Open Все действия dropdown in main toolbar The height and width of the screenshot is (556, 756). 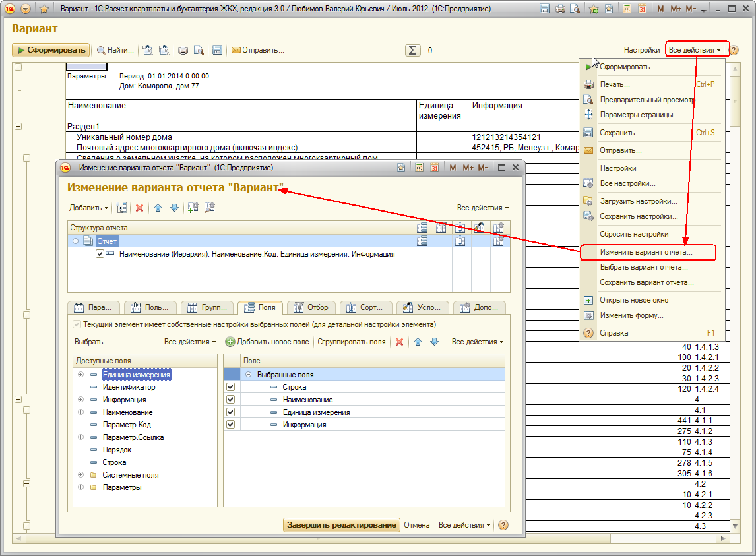pyautogui.click(x=694, y=50)
